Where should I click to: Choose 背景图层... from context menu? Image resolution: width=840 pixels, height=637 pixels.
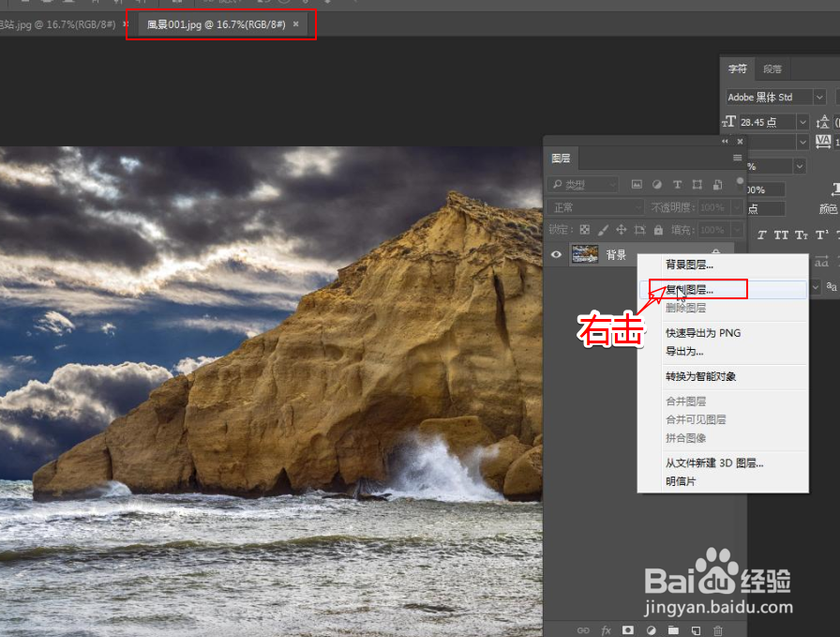723,265
